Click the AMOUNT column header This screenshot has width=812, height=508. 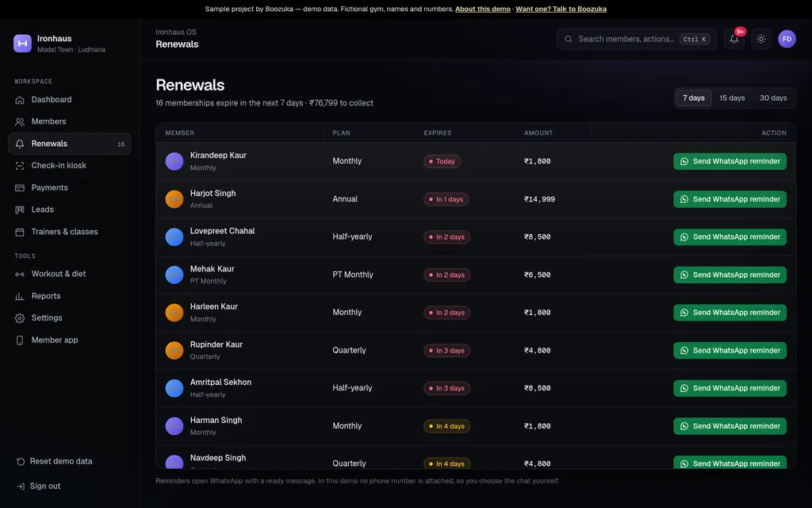[538, 133]
